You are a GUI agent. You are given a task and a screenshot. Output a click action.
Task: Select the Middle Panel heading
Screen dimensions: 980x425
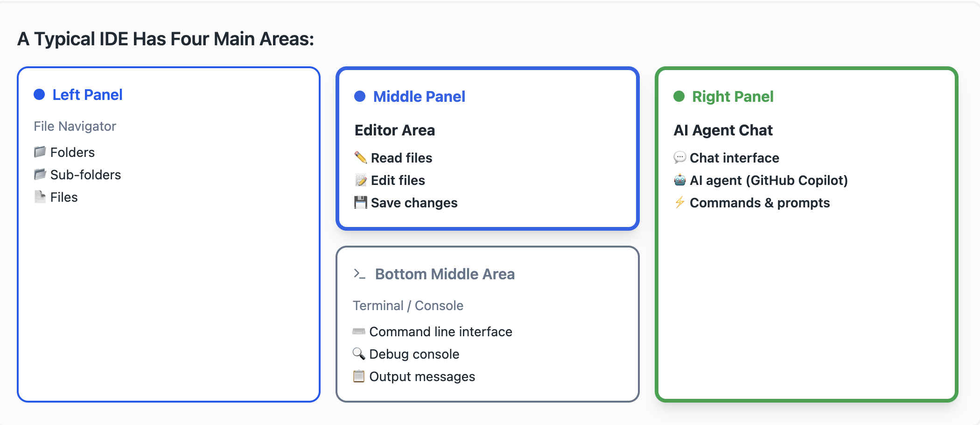[x=419, y=97]
